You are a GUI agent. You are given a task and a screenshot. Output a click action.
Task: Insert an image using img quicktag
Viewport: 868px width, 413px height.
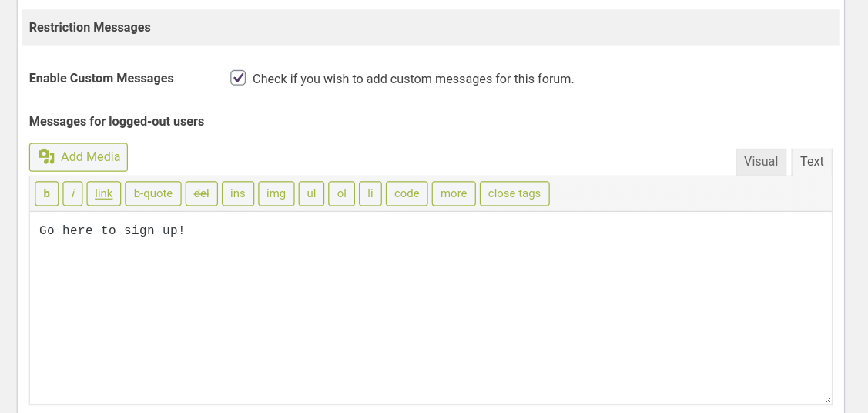click(276, 193)
